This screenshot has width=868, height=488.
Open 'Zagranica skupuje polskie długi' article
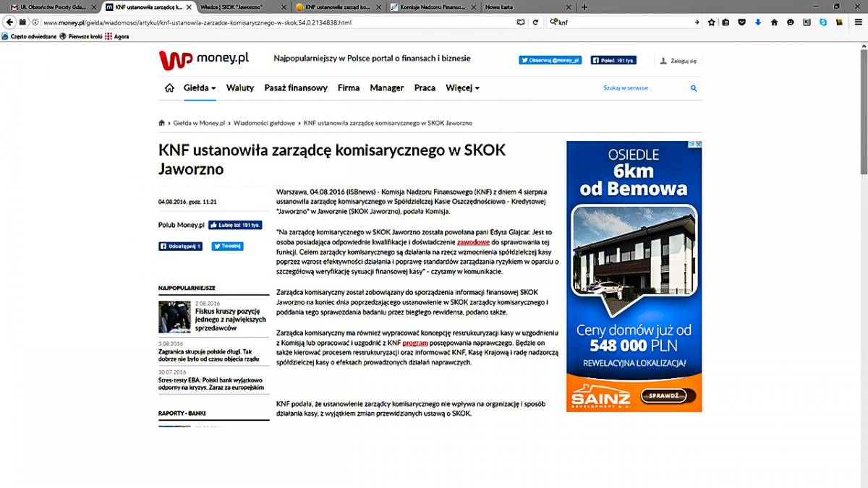(x=210, y=355)
